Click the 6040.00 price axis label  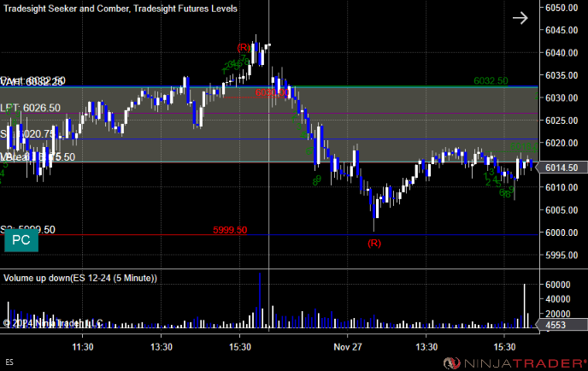(x=562, y=53)
